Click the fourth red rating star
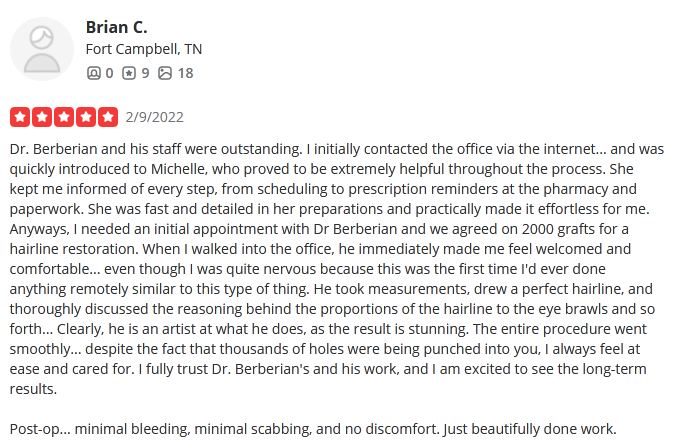 (x=86, y=117)
